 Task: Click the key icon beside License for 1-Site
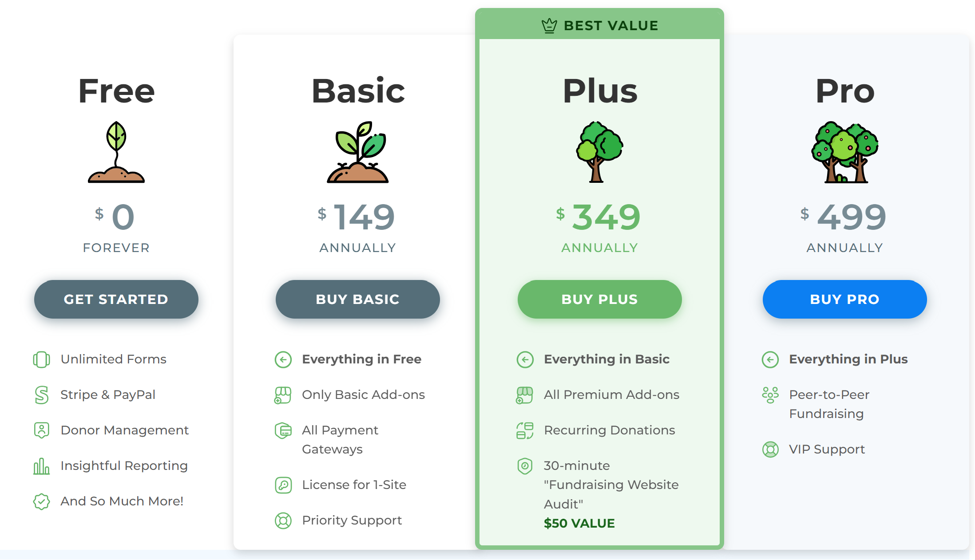pyautogui.click(x=283, y=485)
